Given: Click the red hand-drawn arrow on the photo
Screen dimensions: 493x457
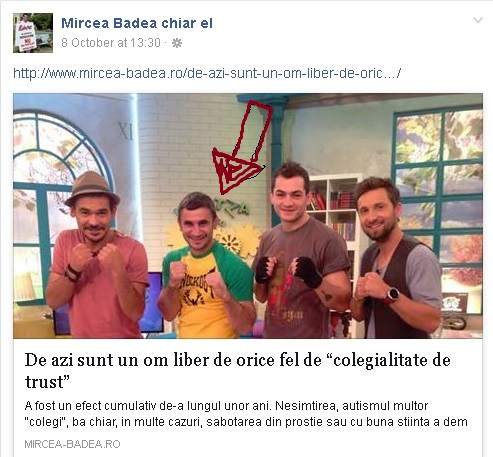Looking at the screenshot, I should 243,147.
